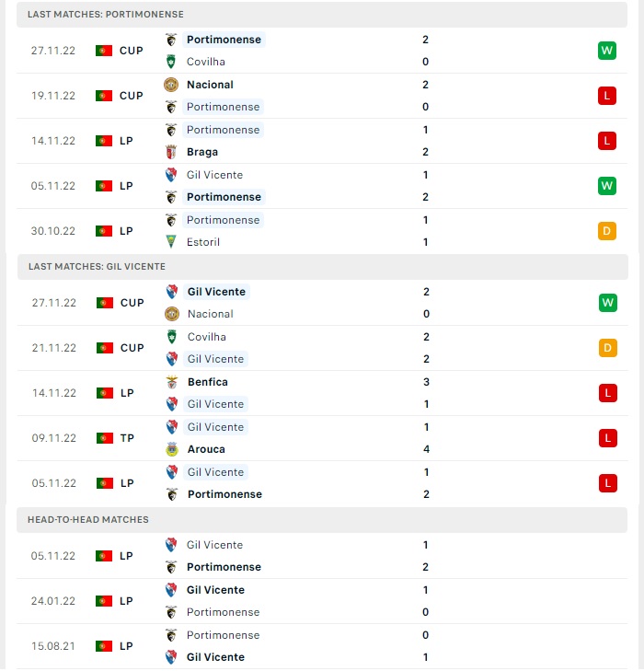
Task: Open the 15.08.21 head-to-head match row
Action: click(322, 646)
